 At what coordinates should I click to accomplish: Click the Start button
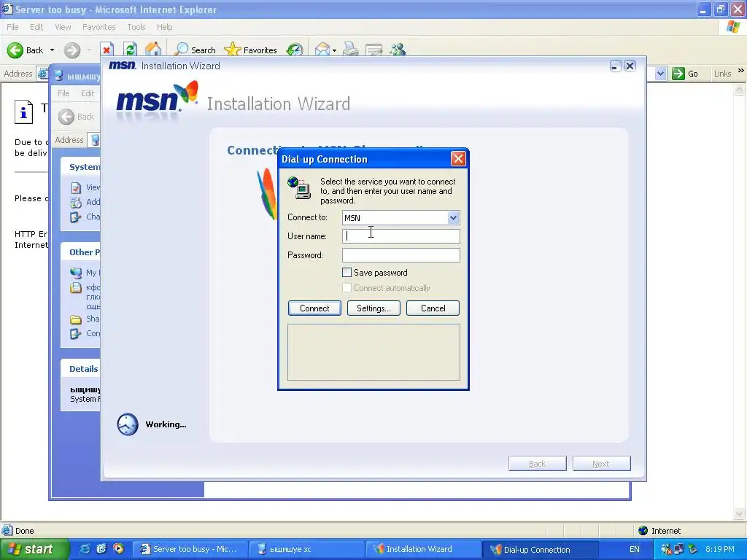(34, 549)
